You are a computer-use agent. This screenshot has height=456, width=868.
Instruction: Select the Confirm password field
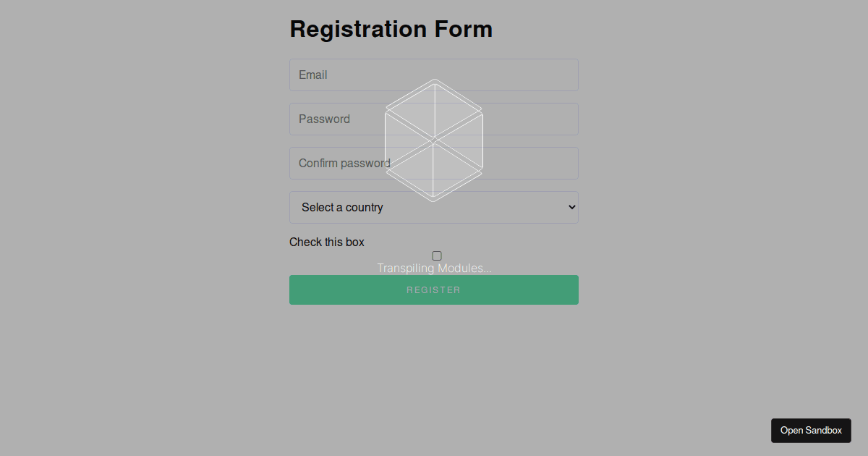[x=434, y=163]
